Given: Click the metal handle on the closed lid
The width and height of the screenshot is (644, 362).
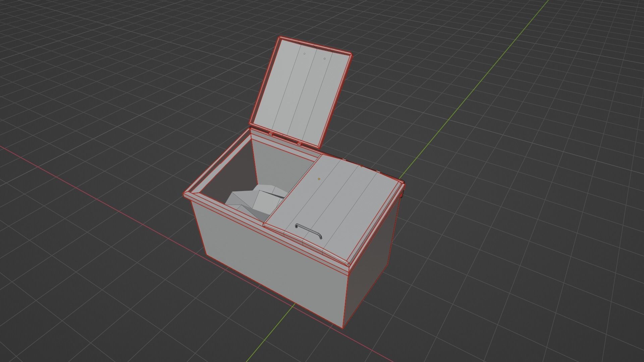Looking at the screenshot, I should 309,232.
